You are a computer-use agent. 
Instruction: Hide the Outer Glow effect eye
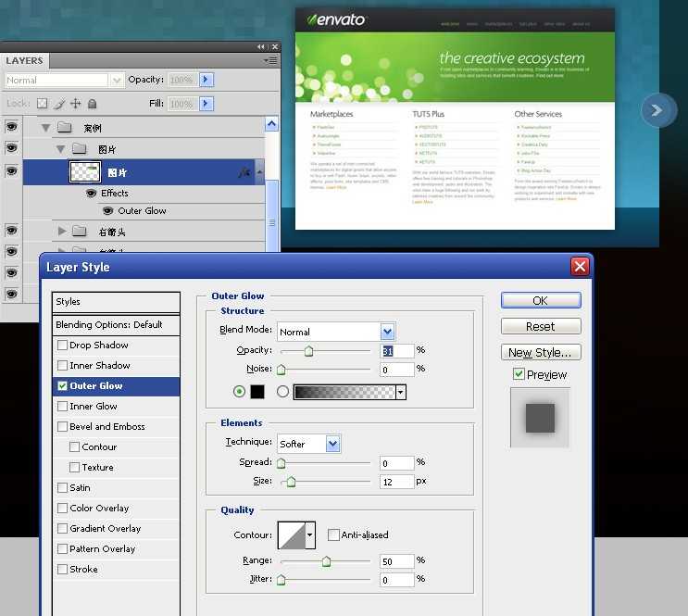107,211
